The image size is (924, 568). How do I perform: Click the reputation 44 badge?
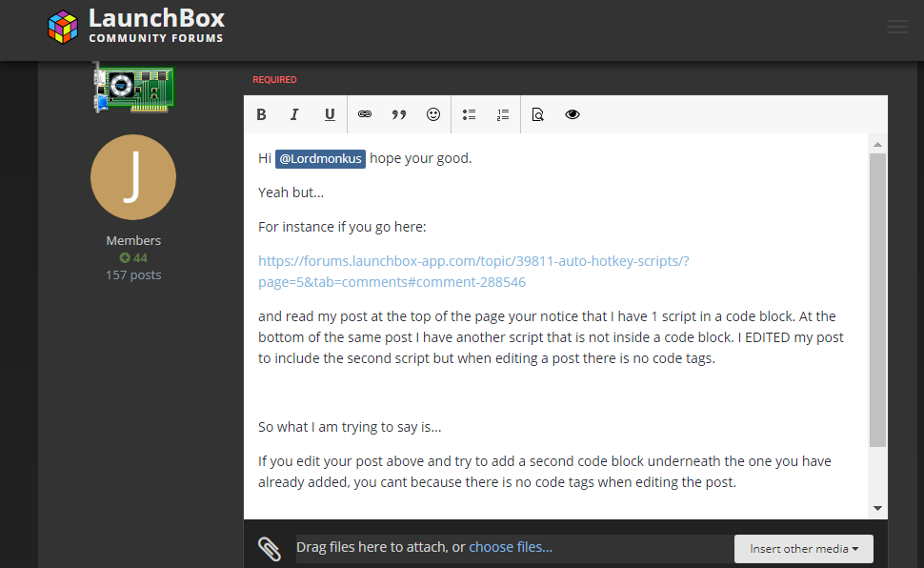[133, 257]
